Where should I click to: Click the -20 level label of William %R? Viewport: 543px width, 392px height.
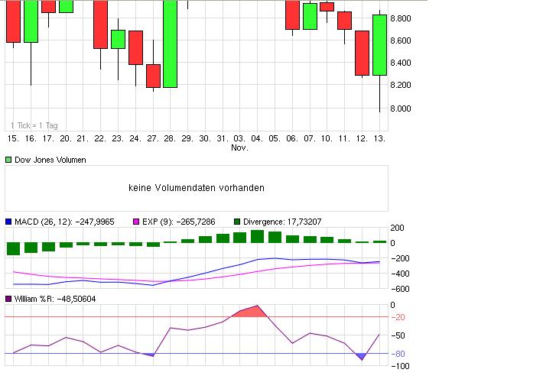point(398,317)
